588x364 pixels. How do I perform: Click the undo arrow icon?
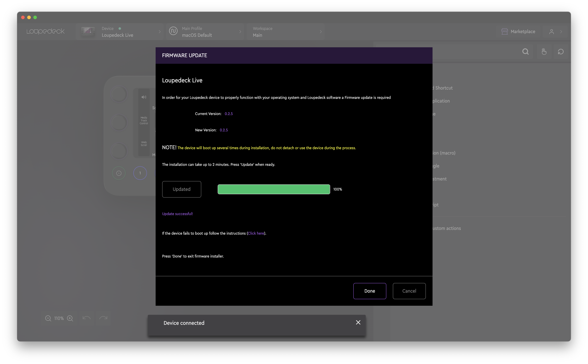click(86, 318)
